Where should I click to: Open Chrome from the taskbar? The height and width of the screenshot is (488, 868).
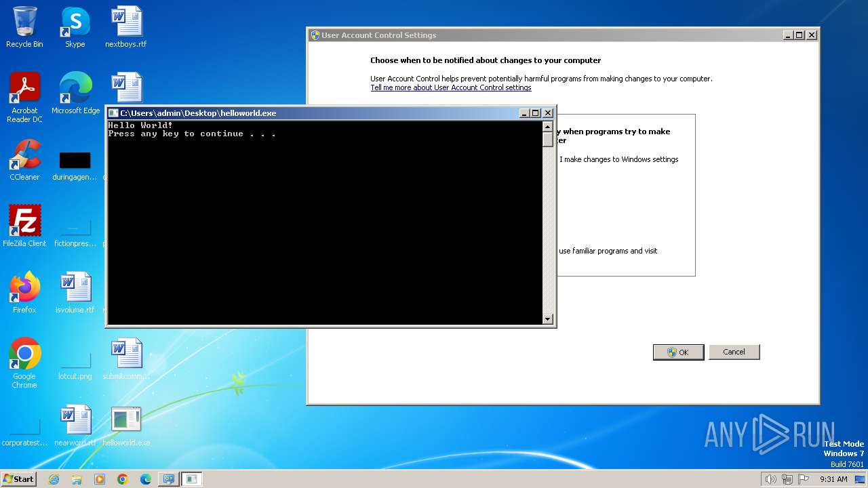click(x=123, y=479)
